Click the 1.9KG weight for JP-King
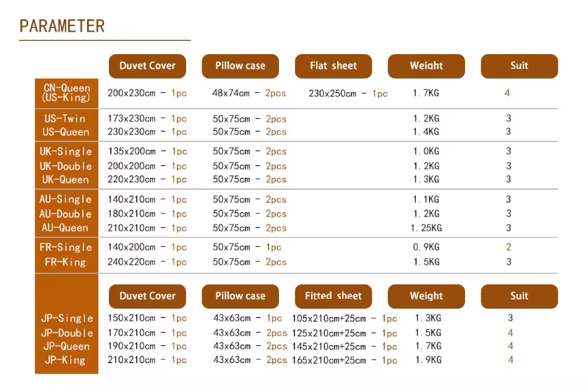 (x=429, y=360)
